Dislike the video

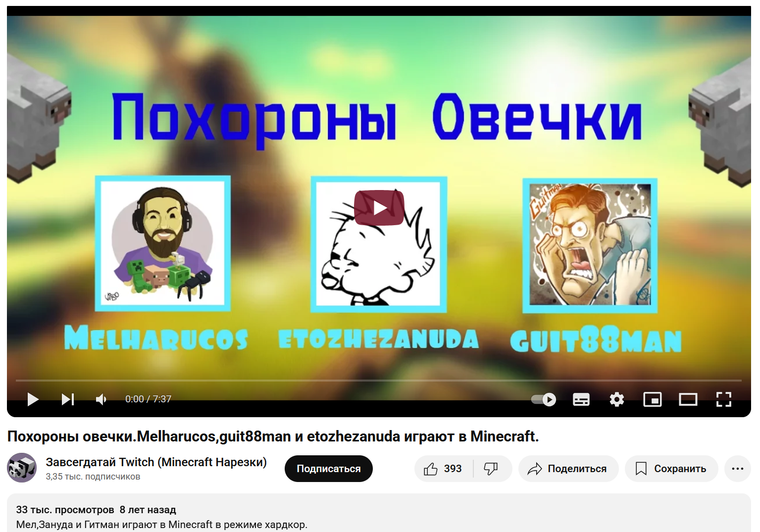click(491, 469)
